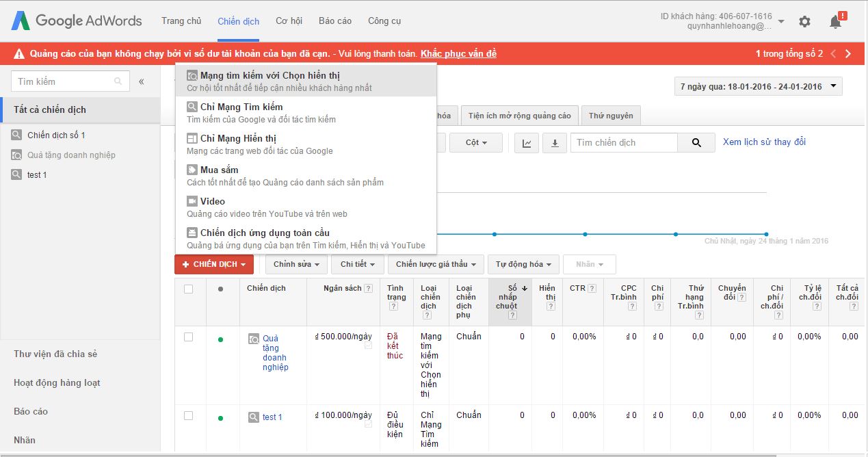Click the download report icon
The width and height of the screenshot is (868, 457).
(x=554, y=142)
